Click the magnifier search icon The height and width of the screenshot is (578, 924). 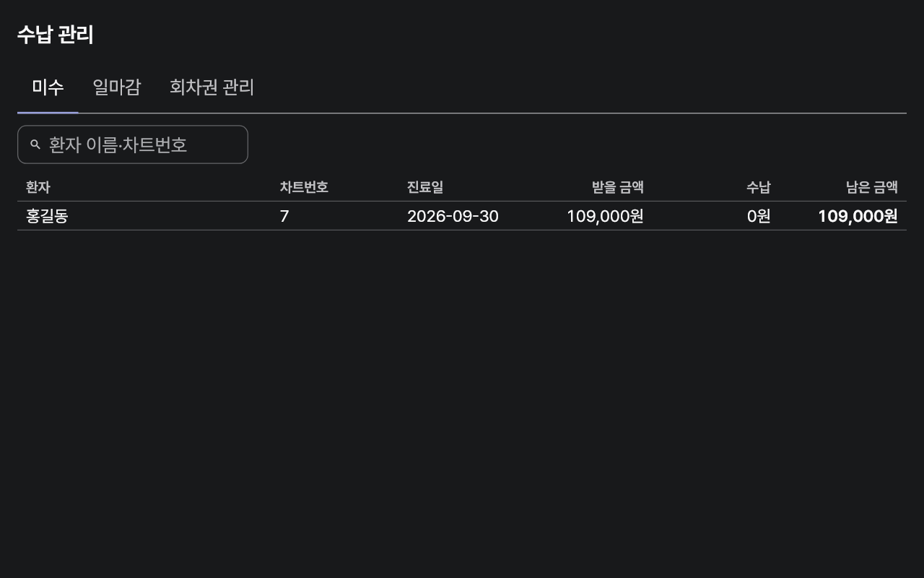coord(35,144)
